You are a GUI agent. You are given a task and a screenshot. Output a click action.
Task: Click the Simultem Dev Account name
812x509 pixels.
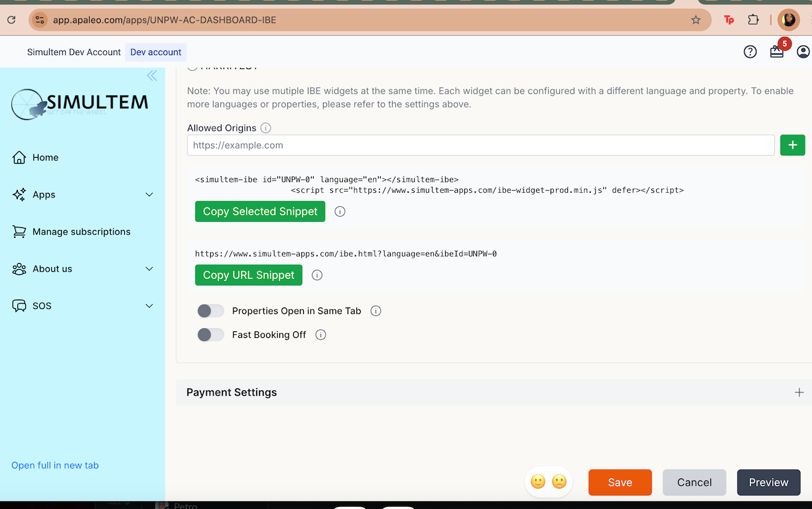coord(74,52)
